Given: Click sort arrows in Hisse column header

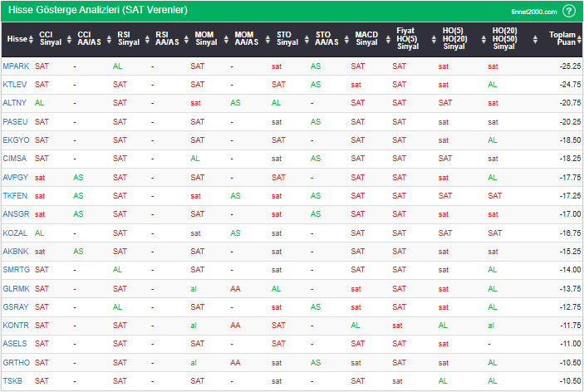Looking at the screenshot, I should click(31, 39).
